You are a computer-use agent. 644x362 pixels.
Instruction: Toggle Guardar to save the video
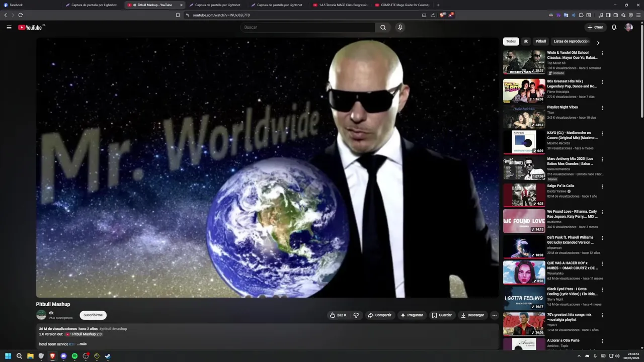pos(442,315)
